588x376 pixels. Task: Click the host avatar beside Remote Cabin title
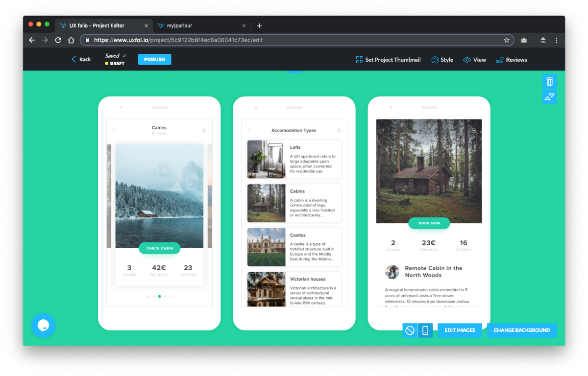click(392, 272)
